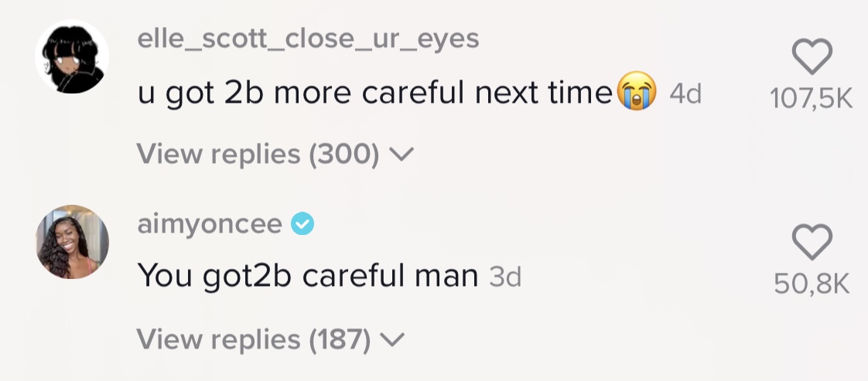This screenshot has height=381, width=868.
Task: Select the 50,8K like count
Action: click(x=812, y=284)
